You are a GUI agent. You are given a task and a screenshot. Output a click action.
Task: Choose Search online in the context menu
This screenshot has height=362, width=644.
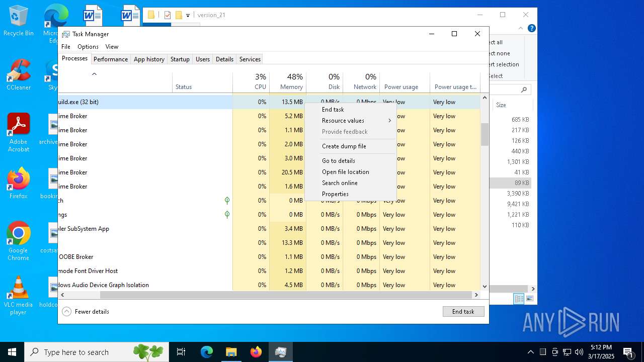pos(351,183)
